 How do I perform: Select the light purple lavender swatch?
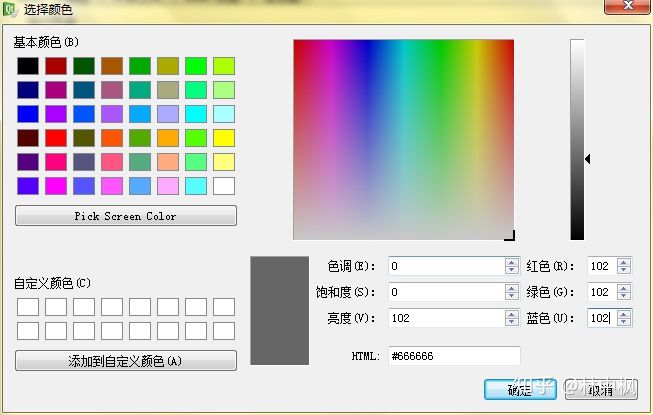point(168,114)
